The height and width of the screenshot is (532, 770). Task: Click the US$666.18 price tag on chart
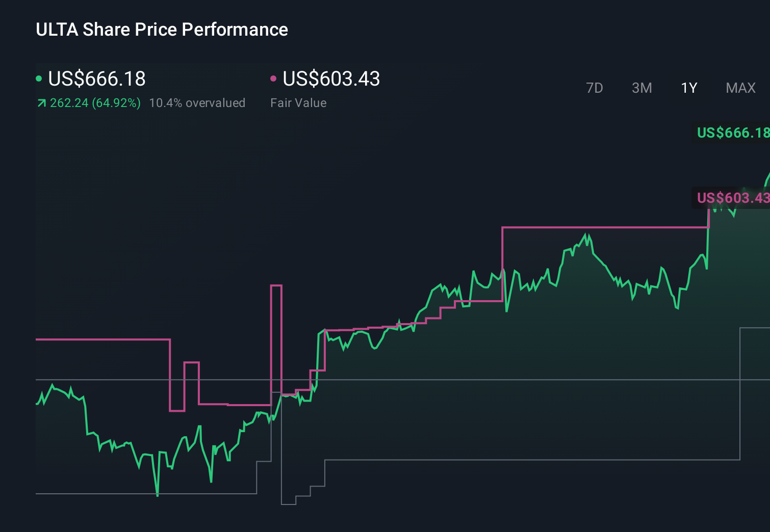pyautogui.click(x=733, y=133)
